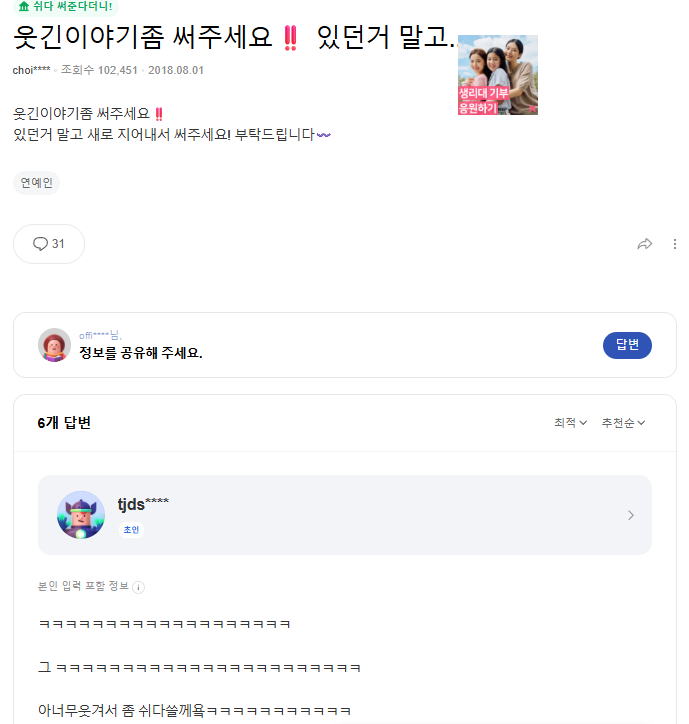Click the 6개 답변 heading
The height and width of the screenshot is (724, 689).
point(64,423)
